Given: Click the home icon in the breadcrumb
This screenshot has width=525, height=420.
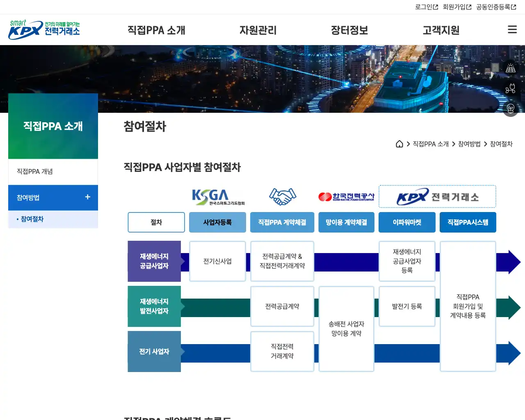Looking at the screenshot, I should [x=399, y=144].
